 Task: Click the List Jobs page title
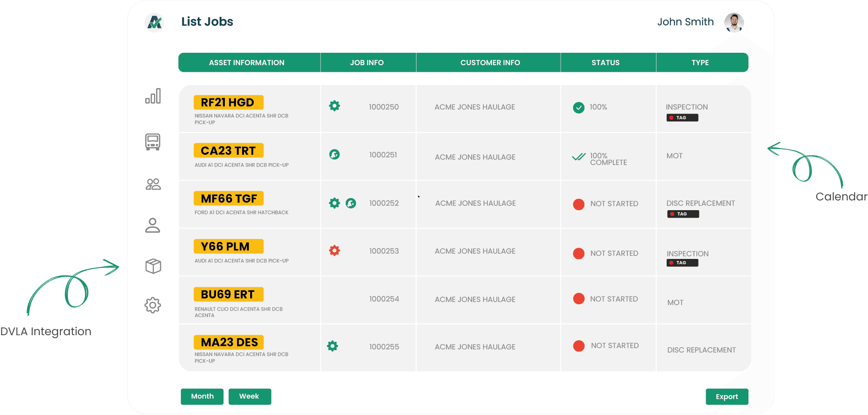point(207,22)
